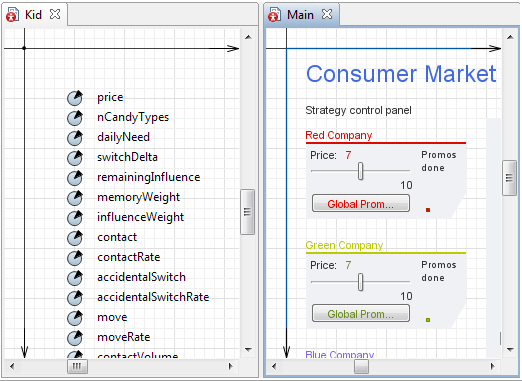This screenshot has height=381, width=522.
Task: Click scroll left arrow in Kid panel
Action: pos(12,367)
